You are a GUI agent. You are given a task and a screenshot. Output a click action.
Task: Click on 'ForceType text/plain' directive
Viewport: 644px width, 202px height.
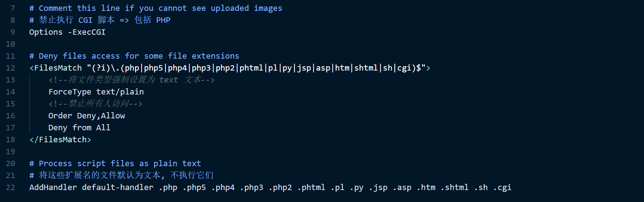(96, 92)
